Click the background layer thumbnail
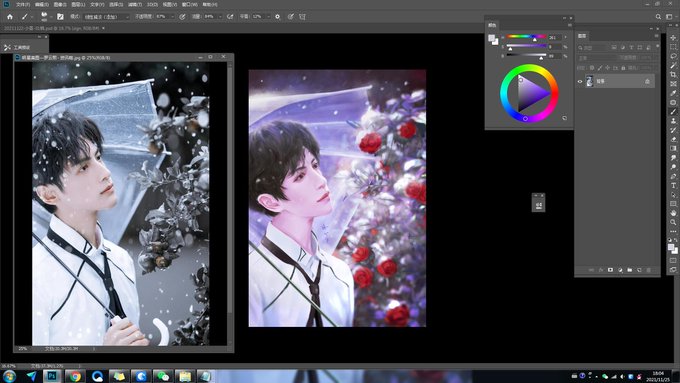Screen dimensions: 680x383 (589, 81)
